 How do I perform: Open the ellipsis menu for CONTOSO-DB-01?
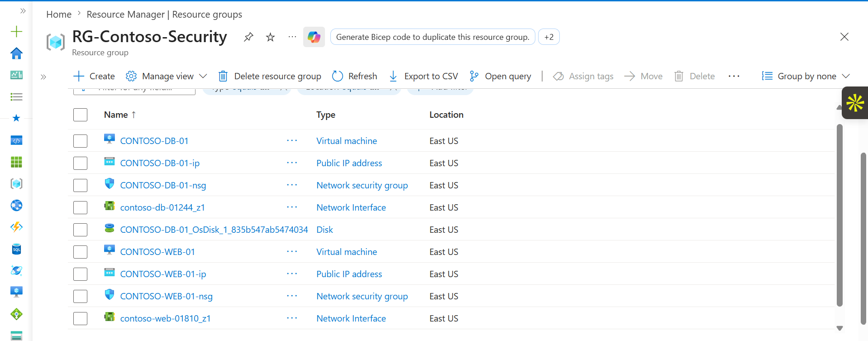(292, 140)
